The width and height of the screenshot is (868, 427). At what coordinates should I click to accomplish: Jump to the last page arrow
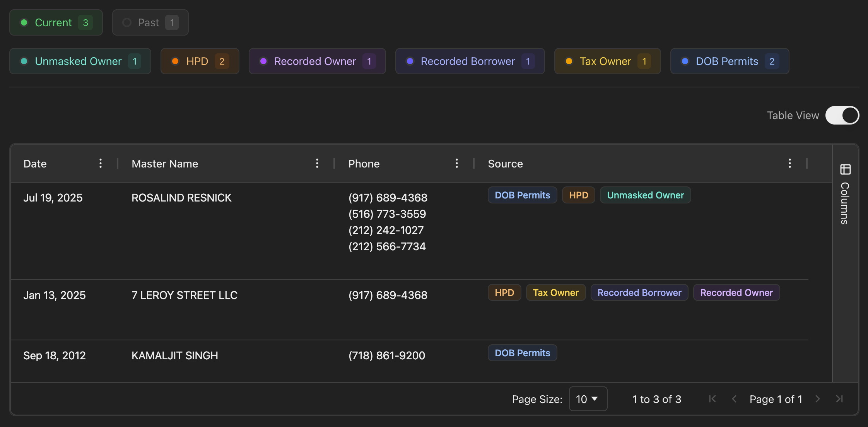click(839, 399)
